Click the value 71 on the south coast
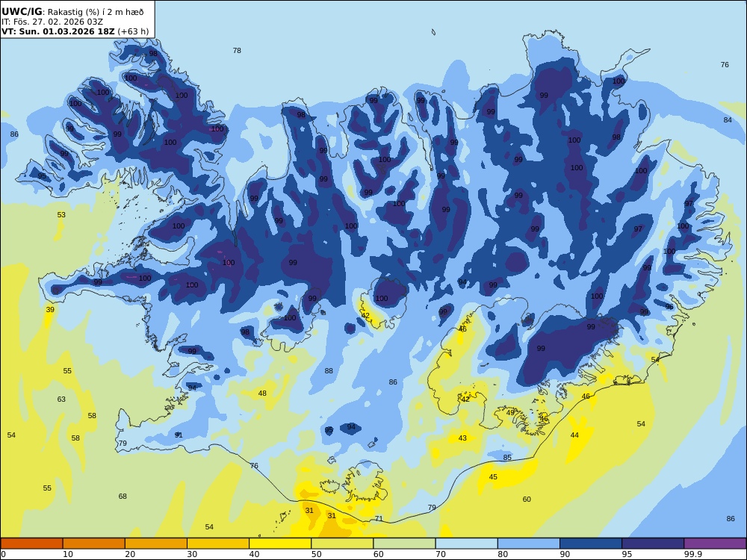The image size is (747, 560). pos(379,519)
